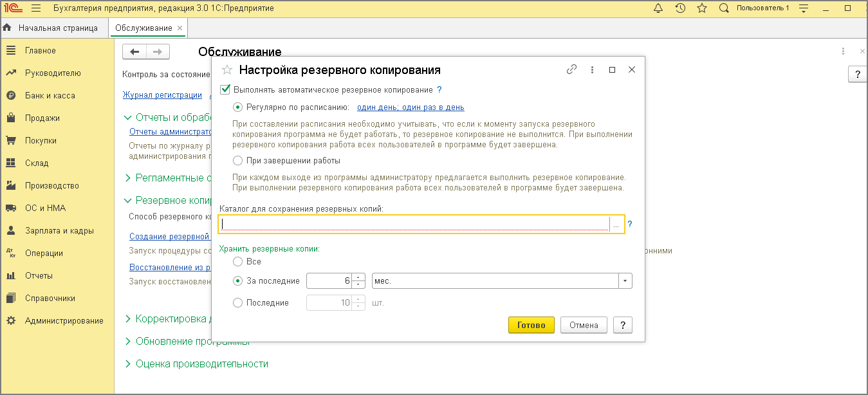Open the 1C main menu hamburger icon
868x395 pixels.
pos(35,8)
